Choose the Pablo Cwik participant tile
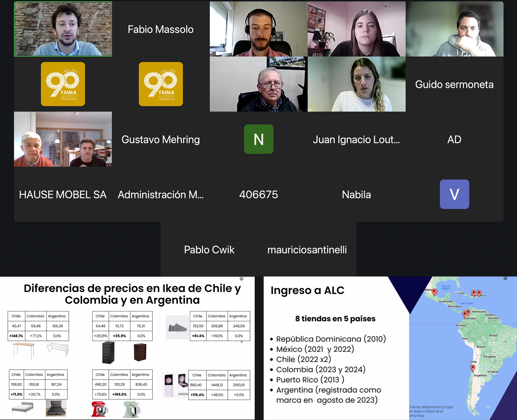The height and width of the screenshot is (420, 517). coord(209,250)
